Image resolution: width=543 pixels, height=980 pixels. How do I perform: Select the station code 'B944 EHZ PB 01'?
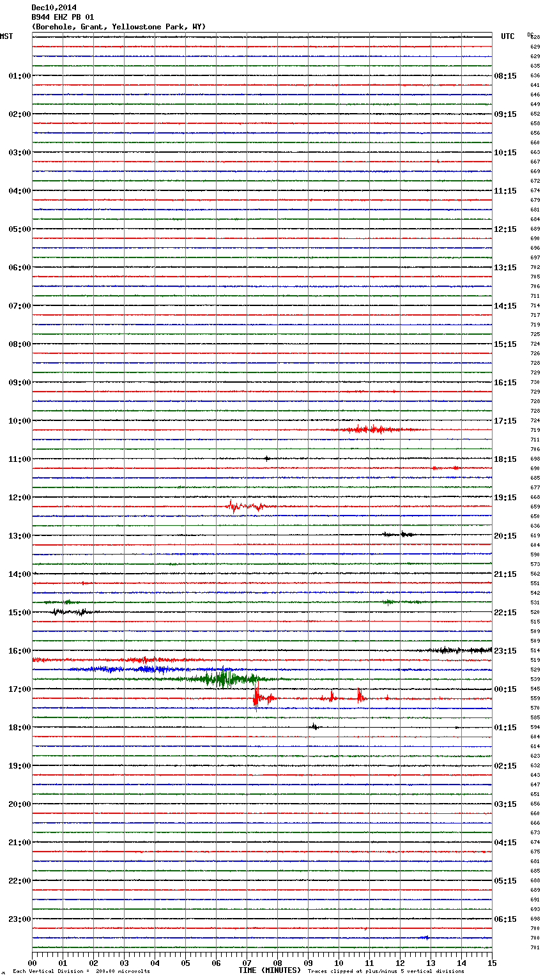pyautogui.click(x=63, y=17)
